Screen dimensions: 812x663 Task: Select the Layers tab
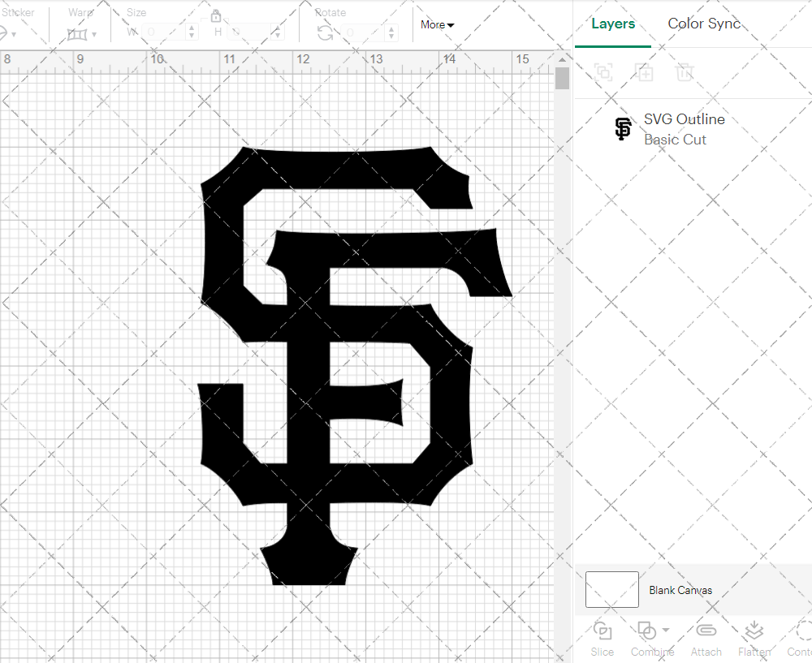point(613,24)
